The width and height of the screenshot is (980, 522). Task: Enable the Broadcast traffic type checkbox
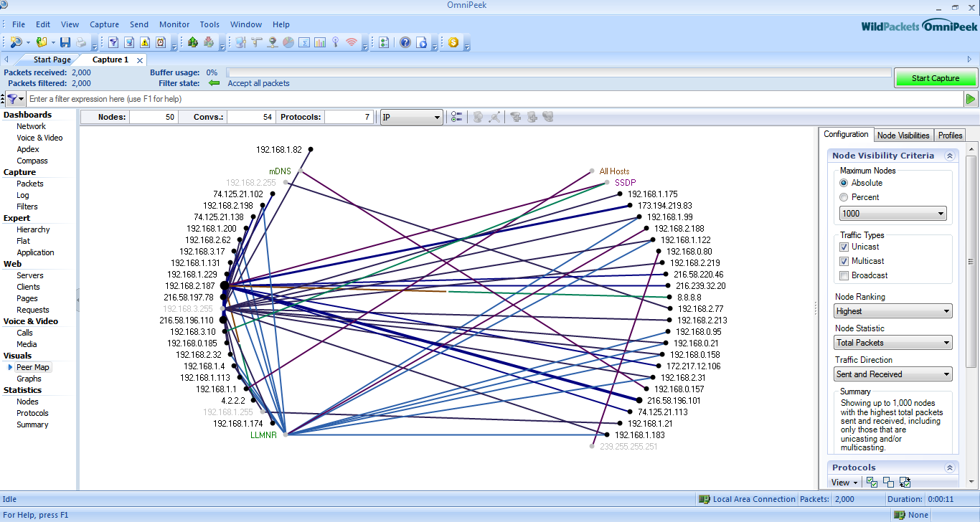[844, 275]
